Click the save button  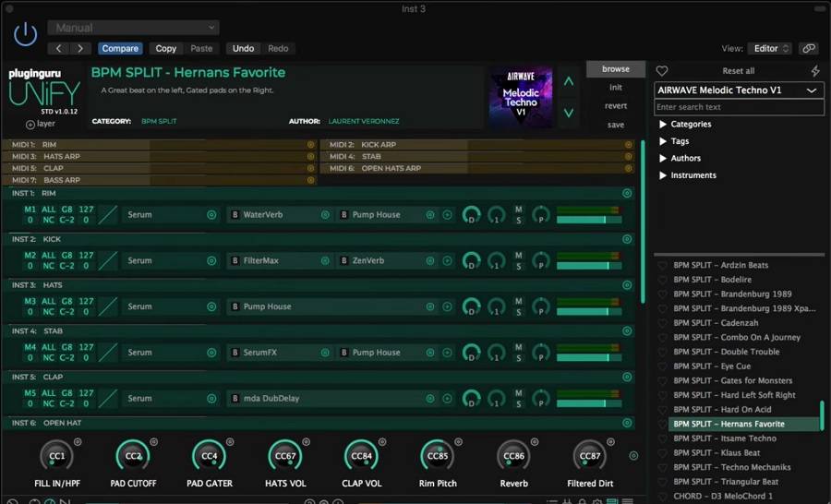[616, 125]
